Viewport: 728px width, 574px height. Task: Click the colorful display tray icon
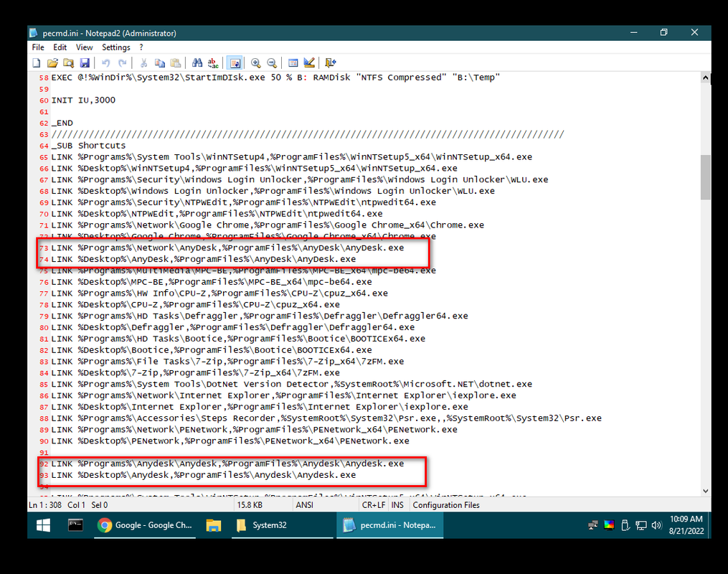pos(609,525)
